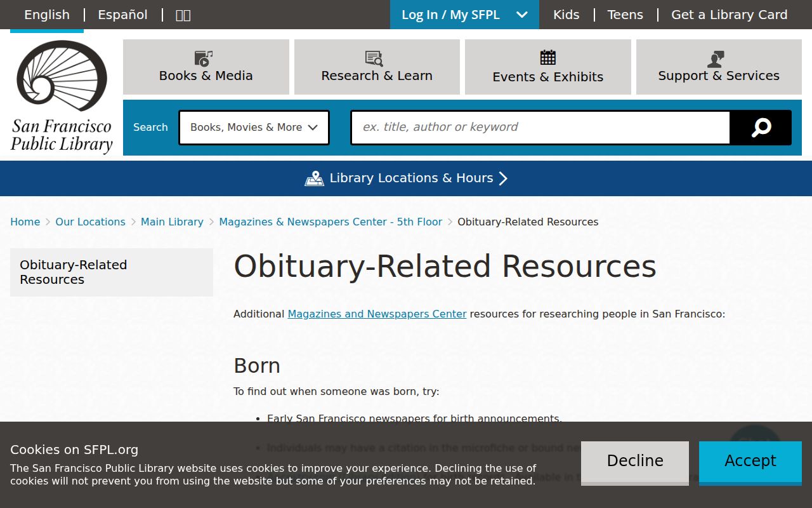Click Get a Library Card
The image size is (812, 508).
(730, 15)
